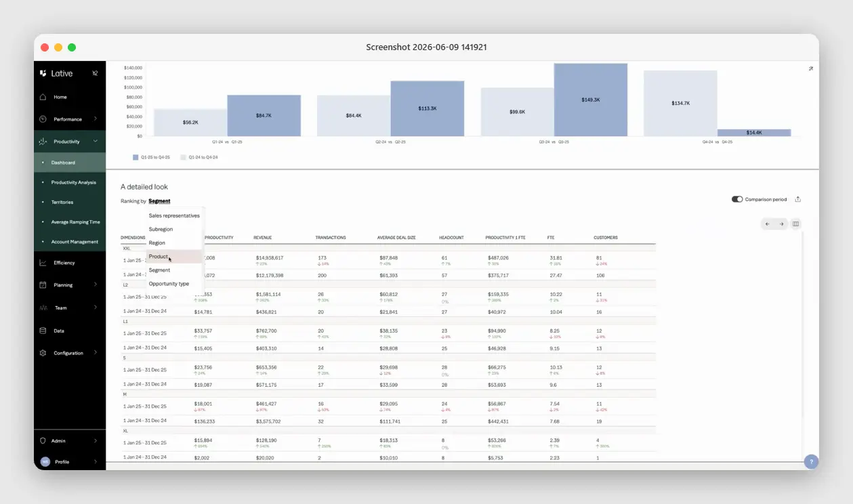
Task: Select Segment option in the ranking list
Action: (174, 270)
